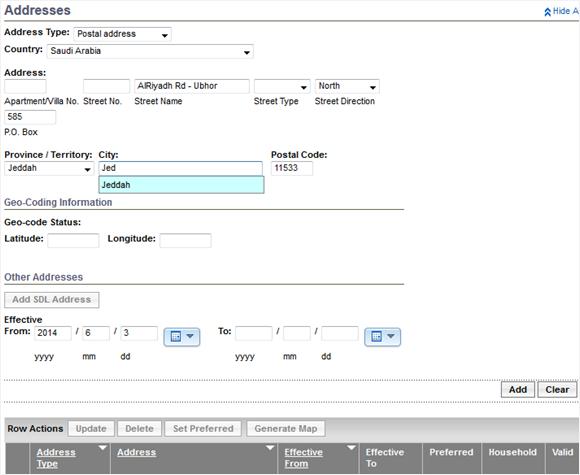The height and width of the screenshot is (475, 580).
Task: Open the Province / Territory dropdown
Action: (49, 169)
